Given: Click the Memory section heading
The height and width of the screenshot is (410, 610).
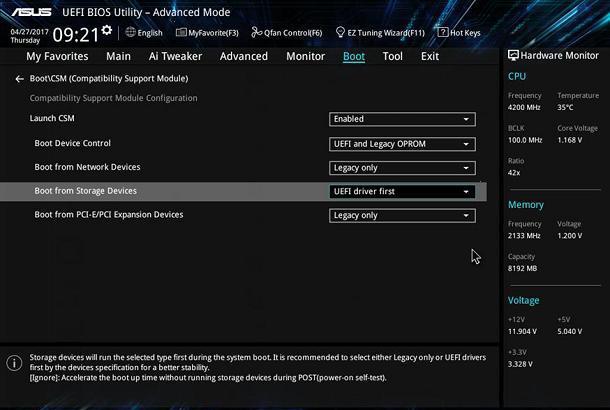Looking at the screenshot, I should click(x=526, y=205).
